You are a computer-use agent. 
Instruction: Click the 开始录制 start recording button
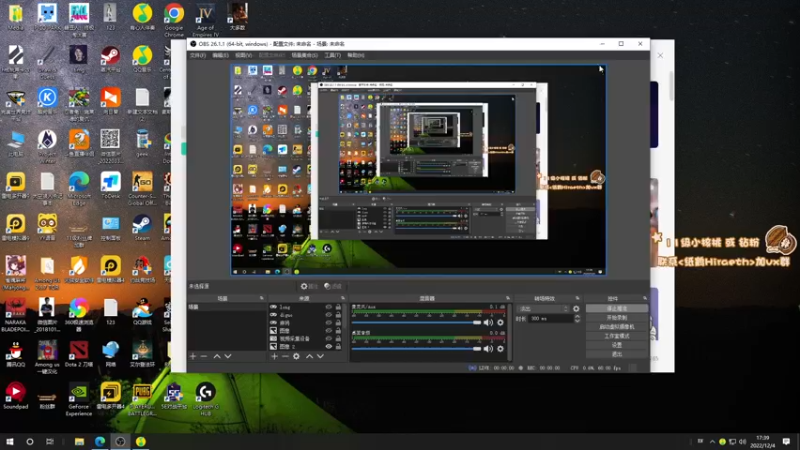(617, 318)
